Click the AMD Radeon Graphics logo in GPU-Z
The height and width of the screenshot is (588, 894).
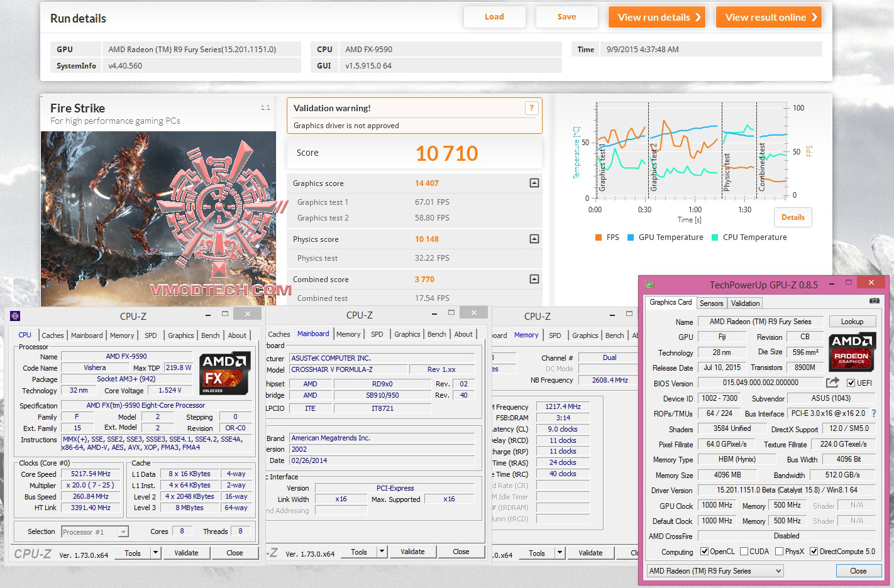(852, 352)
